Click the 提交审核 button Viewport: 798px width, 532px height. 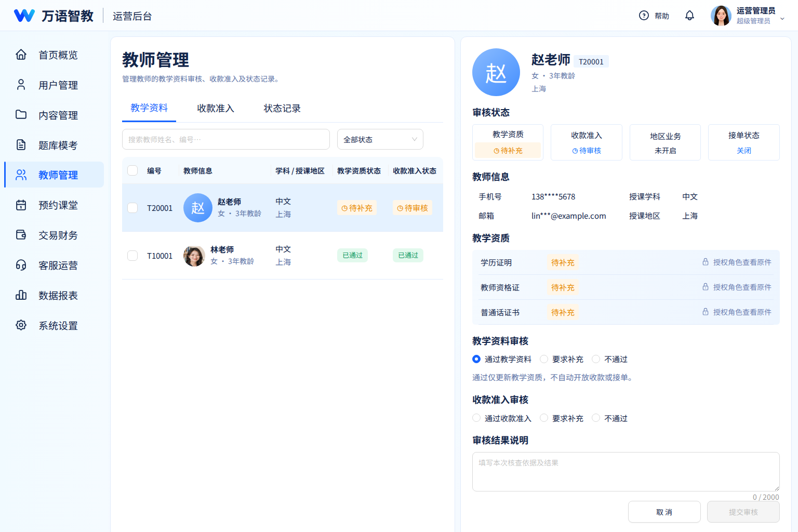pyautogui.click(x=743, y=512)
